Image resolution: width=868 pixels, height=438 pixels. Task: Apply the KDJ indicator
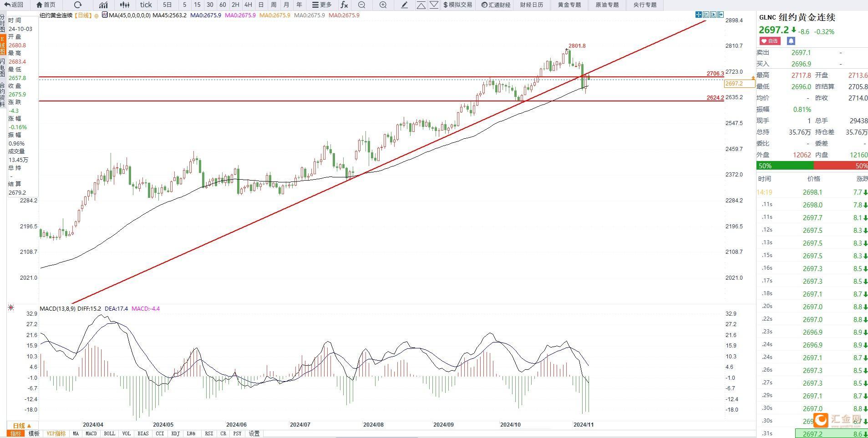click(x=176, y=434)
